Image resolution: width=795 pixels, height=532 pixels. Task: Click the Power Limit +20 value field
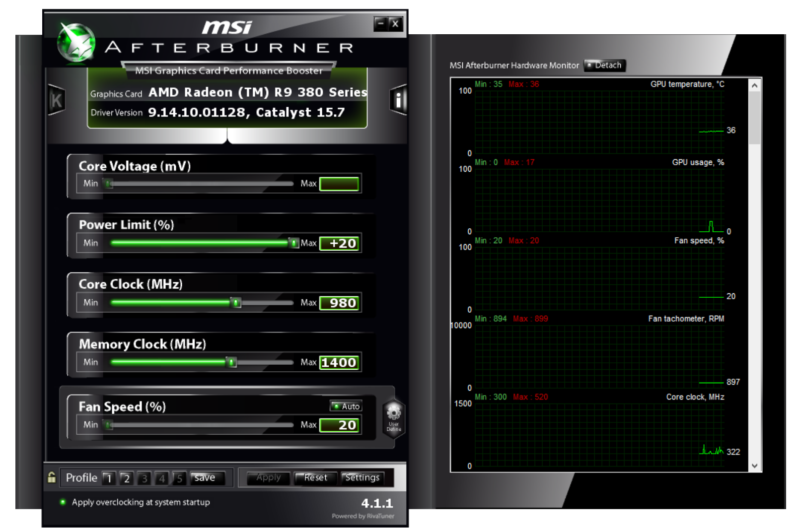pyautogui.click(x=339, y=243)
